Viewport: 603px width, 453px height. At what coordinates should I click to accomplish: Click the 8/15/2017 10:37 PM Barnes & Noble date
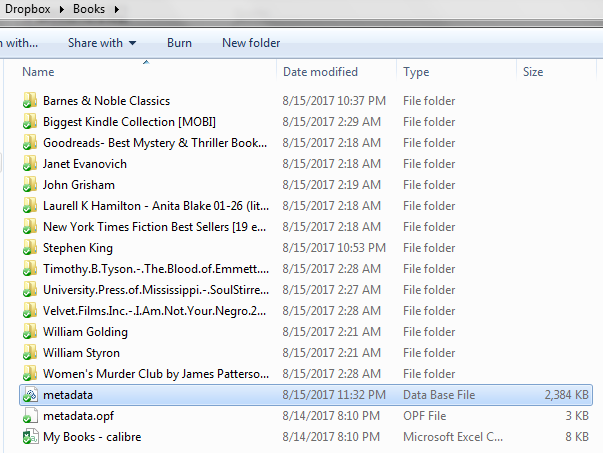(x=334, y=101)
